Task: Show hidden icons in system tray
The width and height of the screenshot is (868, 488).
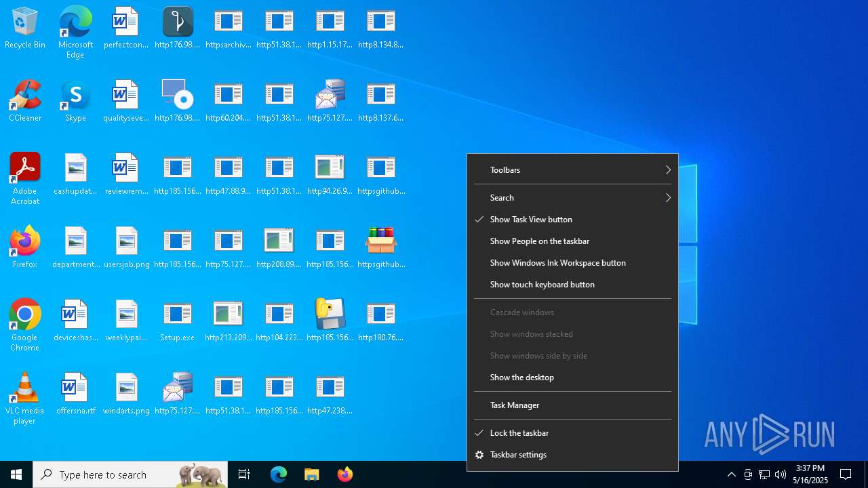Action: 731,474
